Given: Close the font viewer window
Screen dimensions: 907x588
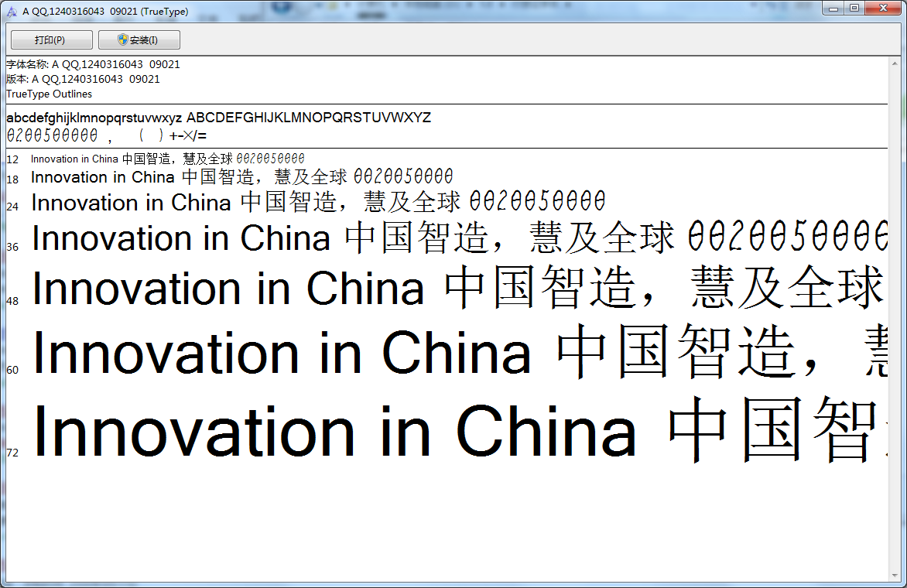Looking at the screenshot, I should [883, 8].
